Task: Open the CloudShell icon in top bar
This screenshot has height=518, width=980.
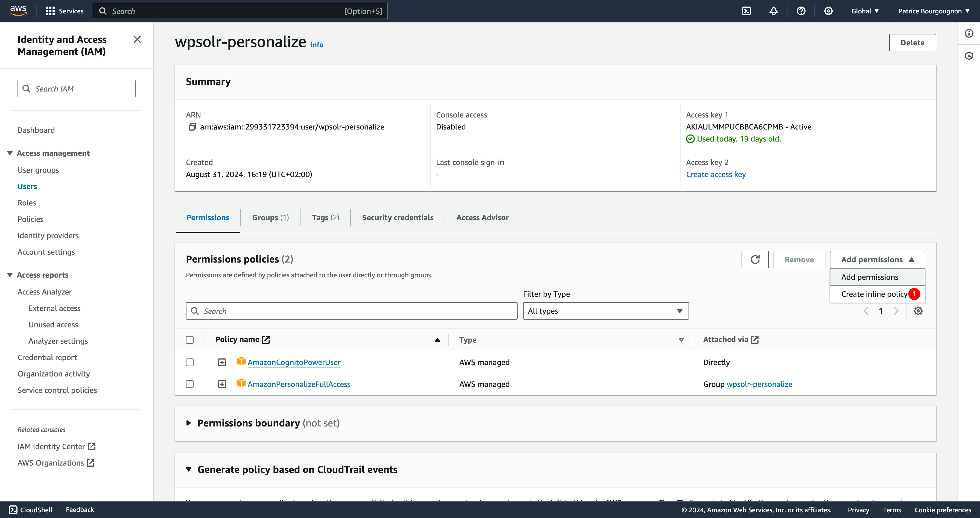Action: 746,11
